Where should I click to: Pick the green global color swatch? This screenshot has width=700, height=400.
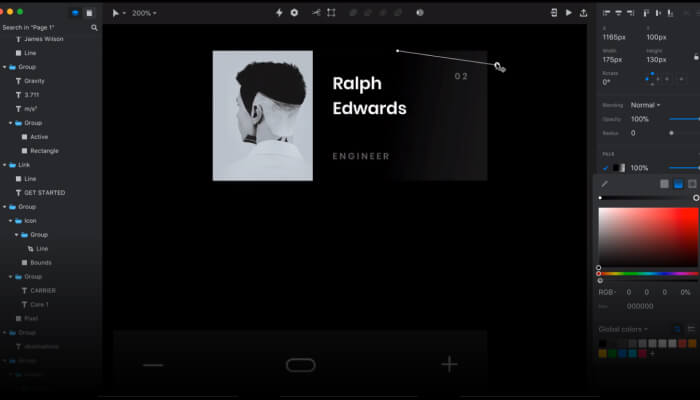612,354
